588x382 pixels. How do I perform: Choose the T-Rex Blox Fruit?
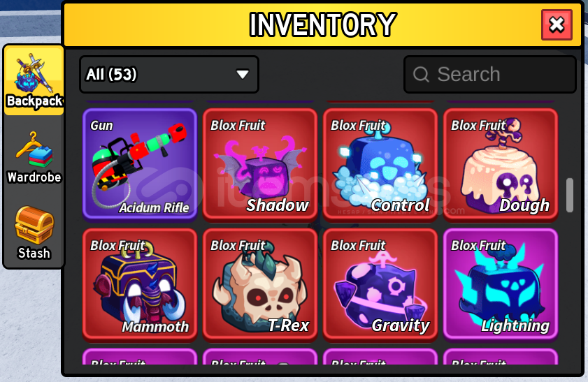tap(260, 284)
